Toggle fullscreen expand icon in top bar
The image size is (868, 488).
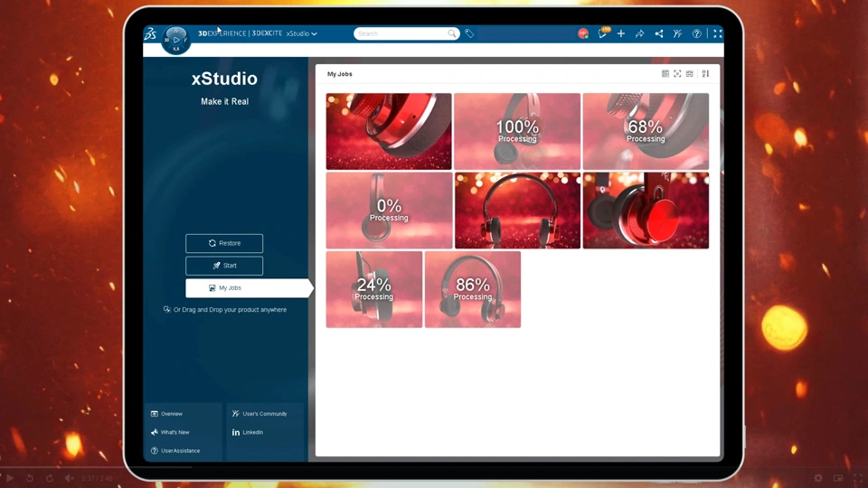717,33
